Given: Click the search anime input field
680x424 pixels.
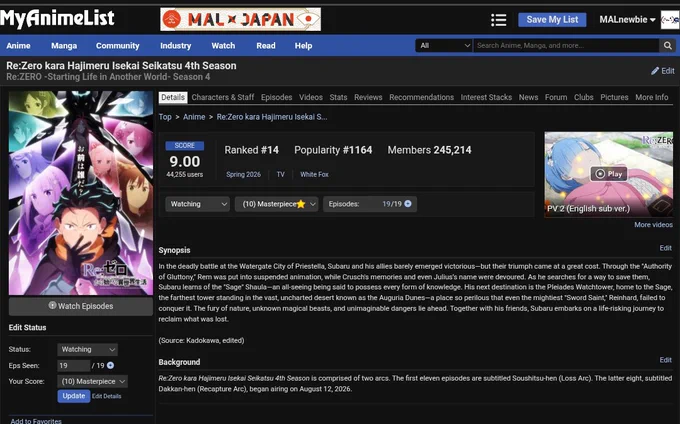Looking at the screenshot, I should pyautogui.click(x=566, y=46).
